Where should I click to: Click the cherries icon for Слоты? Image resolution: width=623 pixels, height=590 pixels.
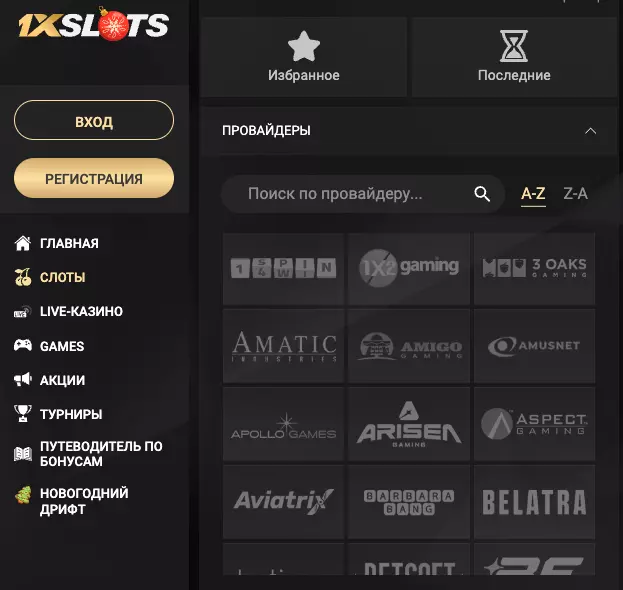[23, 277]
